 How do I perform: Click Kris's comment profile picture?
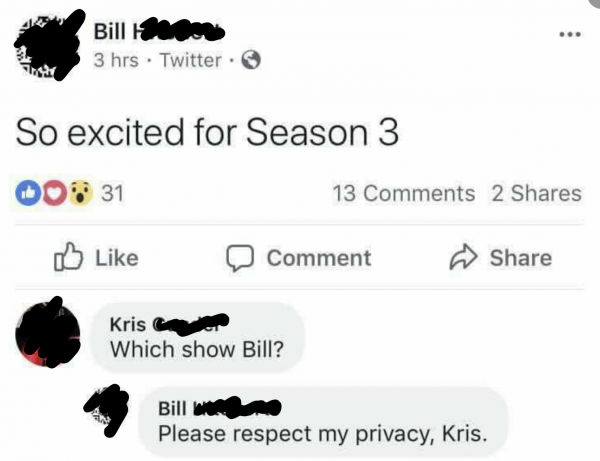coord(48,334)
